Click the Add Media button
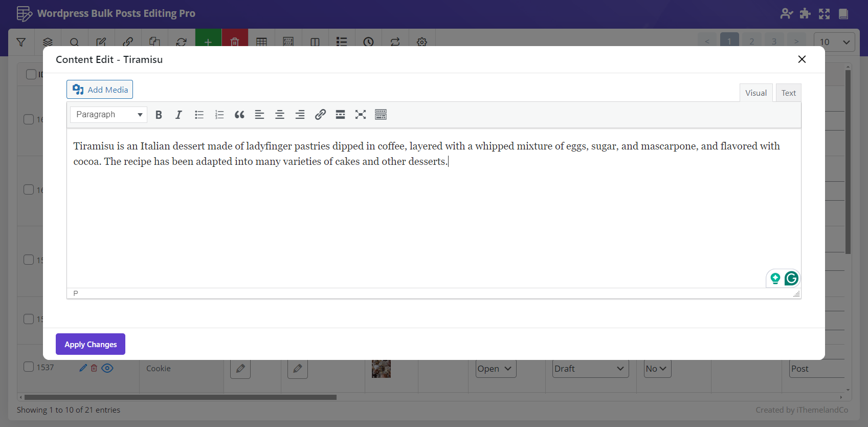 [100, 90]
